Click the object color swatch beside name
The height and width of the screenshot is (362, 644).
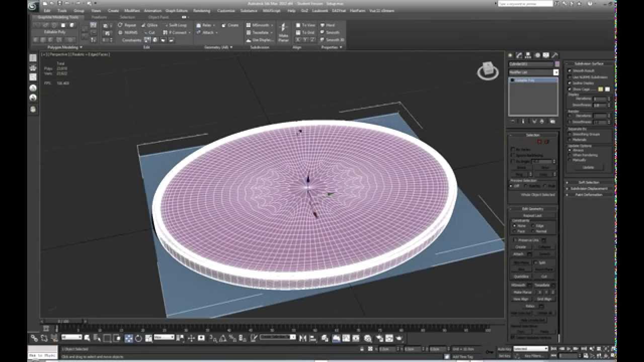click(557, 64)
